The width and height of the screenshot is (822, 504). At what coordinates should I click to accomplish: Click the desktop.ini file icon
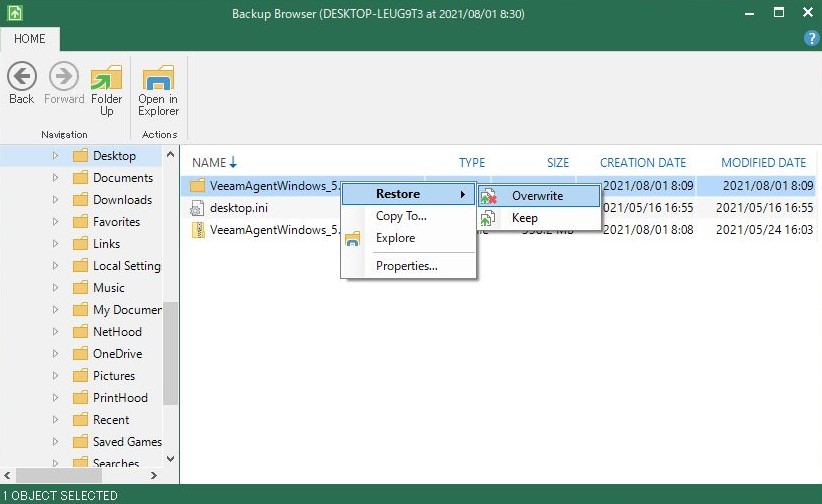click(x=197, y=208)
